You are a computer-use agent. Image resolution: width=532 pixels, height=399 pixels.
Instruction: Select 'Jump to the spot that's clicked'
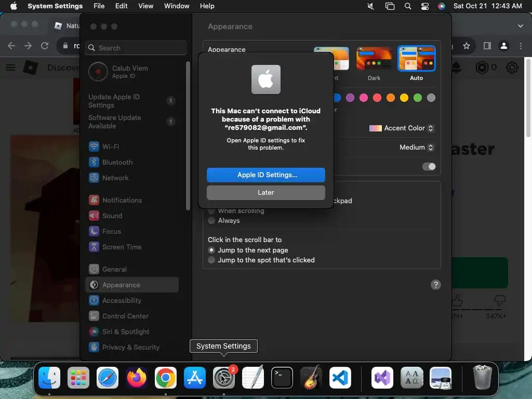click(261, 260)
